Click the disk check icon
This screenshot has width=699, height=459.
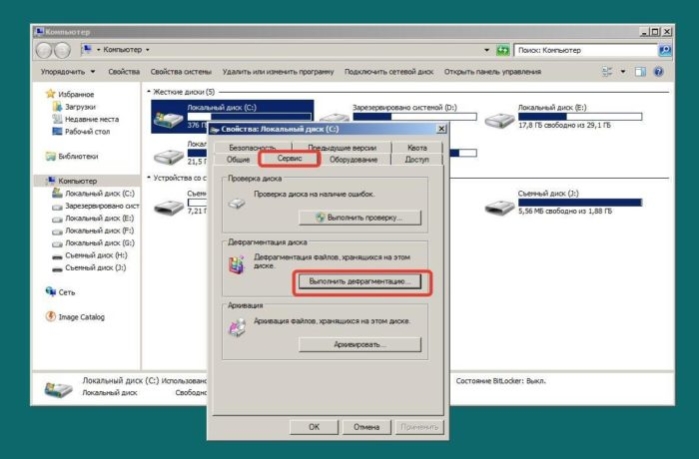(x=237, y=203)
